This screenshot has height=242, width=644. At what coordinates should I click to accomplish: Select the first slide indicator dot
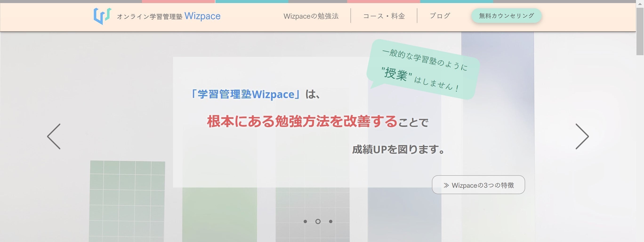pyautogui.click(x=305, y=221)
